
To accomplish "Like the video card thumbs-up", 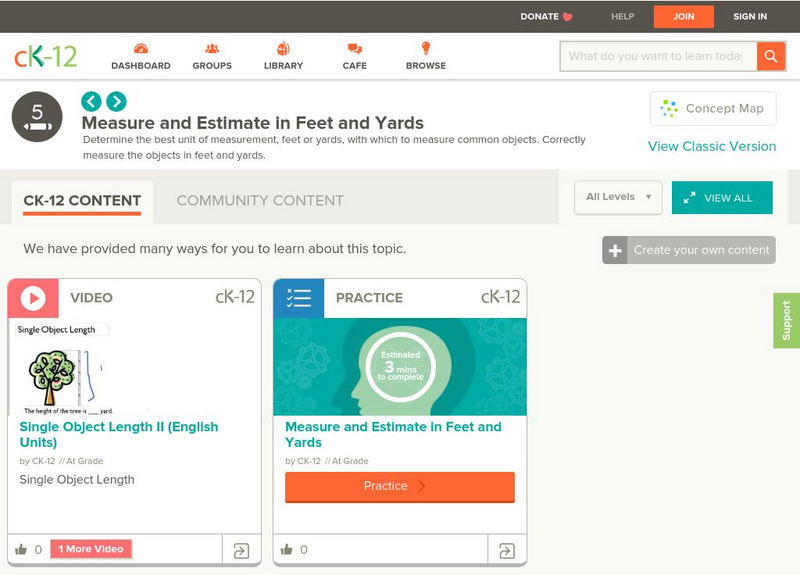I will [x=21, y=549].
